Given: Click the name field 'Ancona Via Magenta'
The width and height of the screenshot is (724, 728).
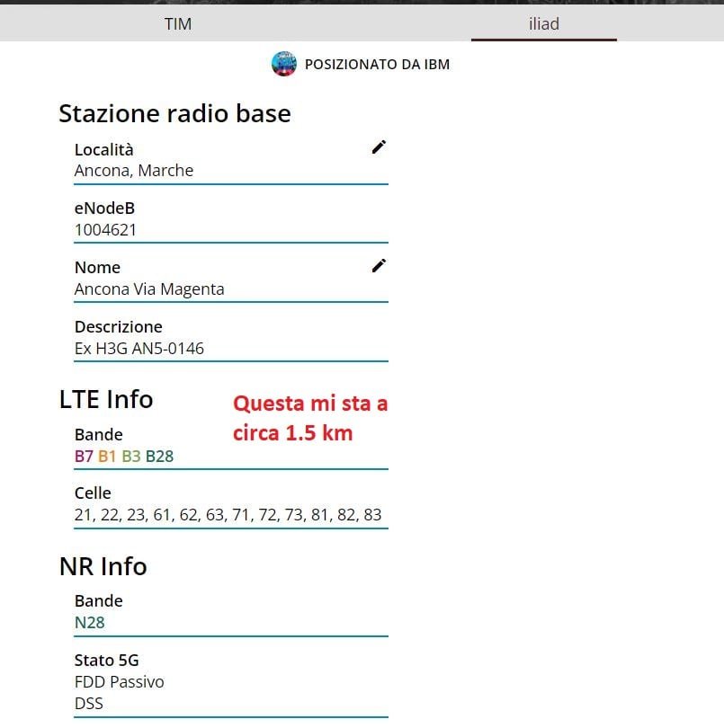Looking at the screenshot, I should 149,289.
